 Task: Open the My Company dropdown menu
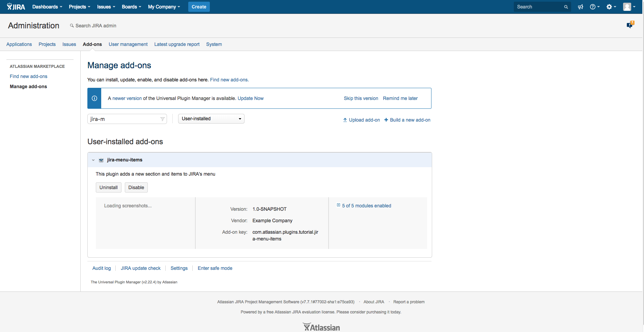pos(164,7)
